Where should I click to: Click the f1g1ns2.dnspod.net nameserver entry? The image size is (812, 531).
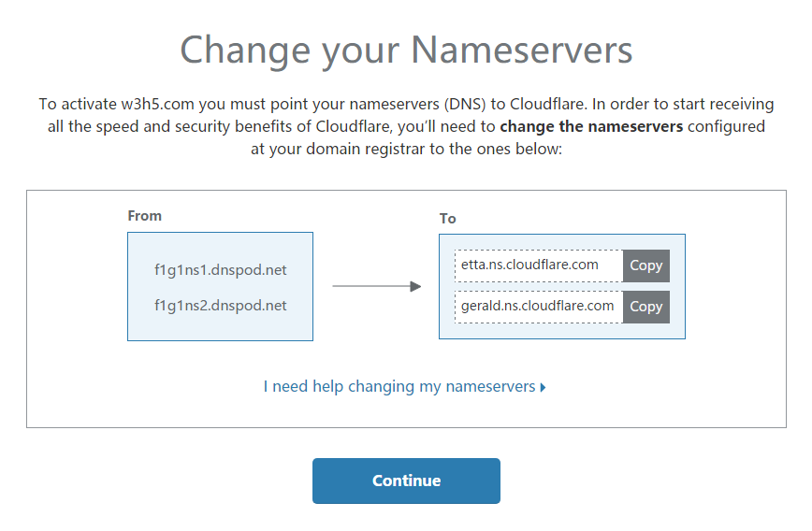220,306
